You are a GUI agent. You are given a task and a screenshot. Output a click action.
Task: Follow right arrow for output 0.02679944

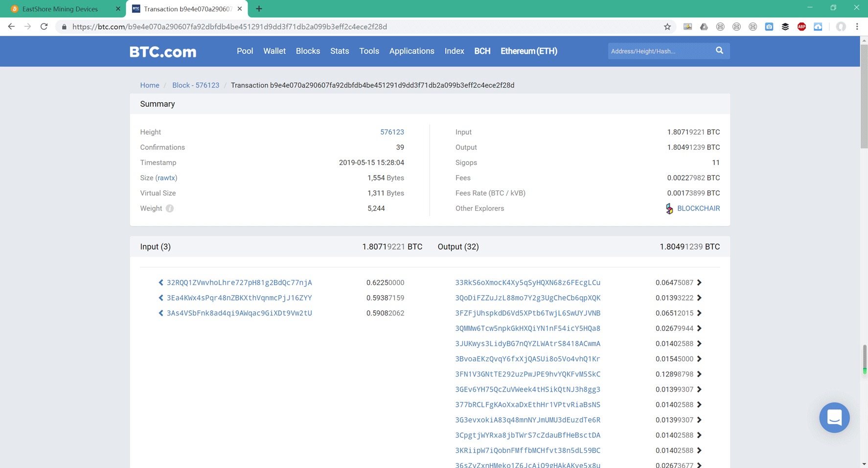click(x=699, y=328)
